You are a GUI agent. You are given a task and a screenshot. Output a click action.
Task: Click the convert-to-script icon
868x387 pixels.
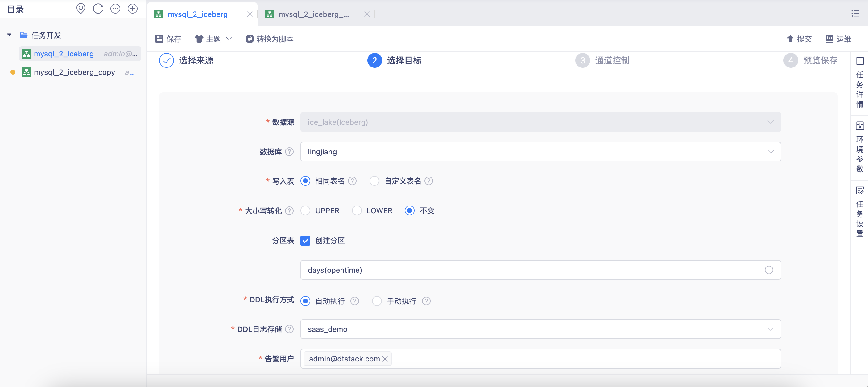point(250,39)
